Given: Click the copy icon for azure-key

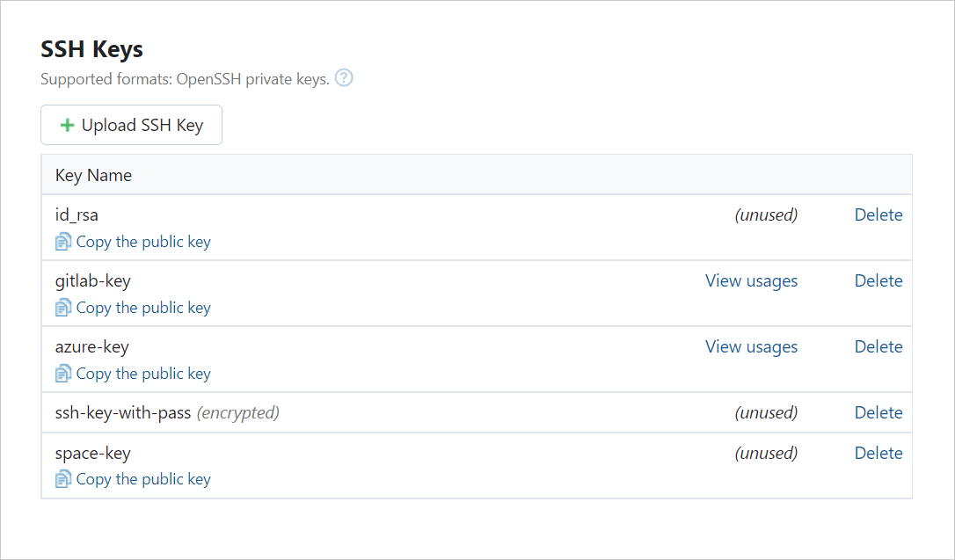Looking at the screenshot, I should pos(62,373).
